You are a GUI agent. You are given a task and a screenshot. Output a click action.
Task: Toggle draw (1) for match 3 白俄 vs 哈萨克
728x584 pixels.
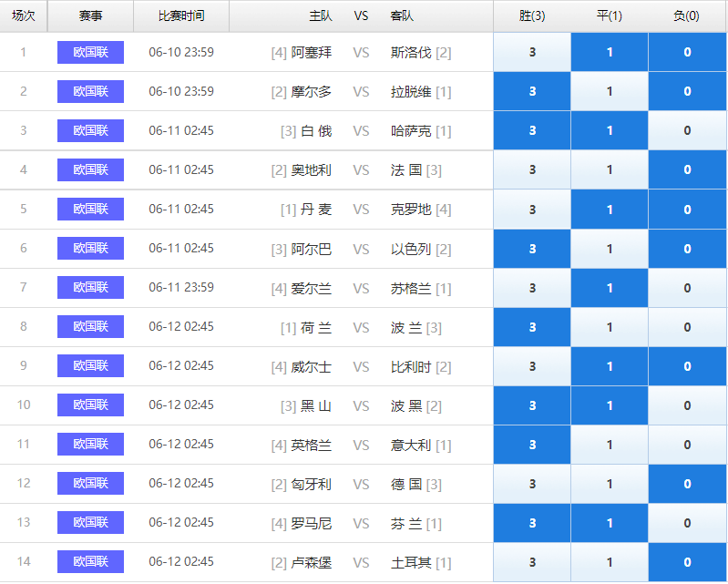click(x=610, y=130)
